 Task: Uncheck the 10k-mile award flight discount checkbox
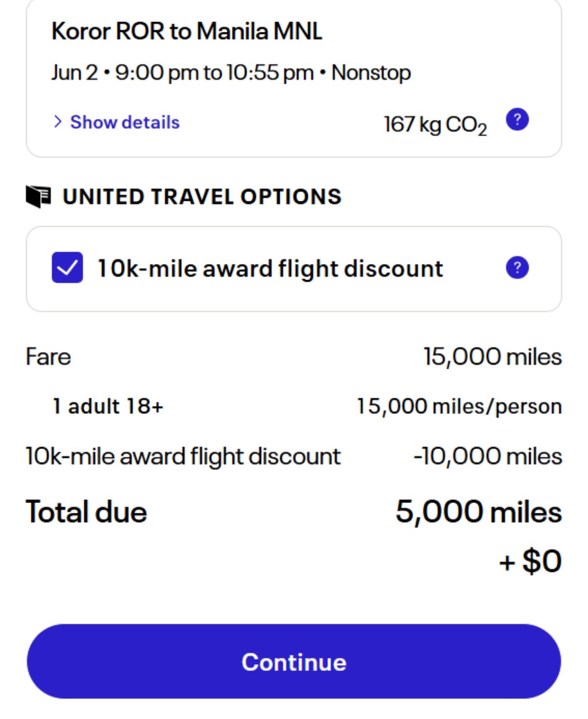67,267
